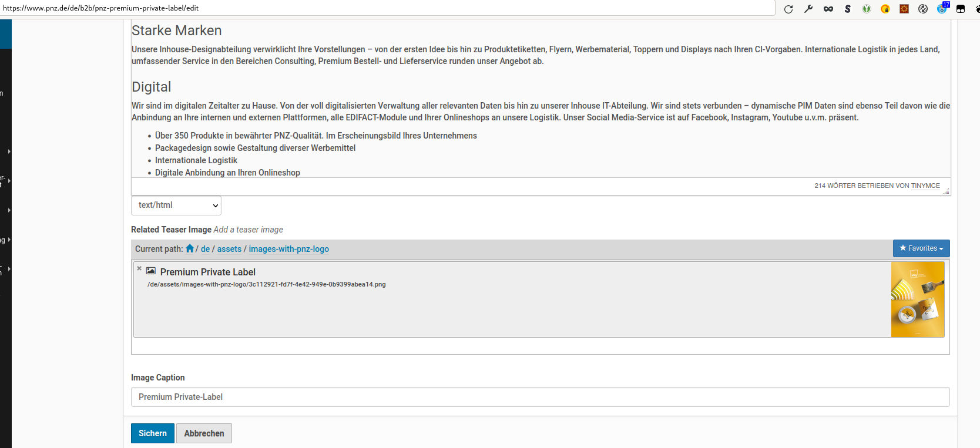The width and height of the screenshot is (980, 448).
Task: Open the images-with-pnz-logo folder link
Action: 288,249
